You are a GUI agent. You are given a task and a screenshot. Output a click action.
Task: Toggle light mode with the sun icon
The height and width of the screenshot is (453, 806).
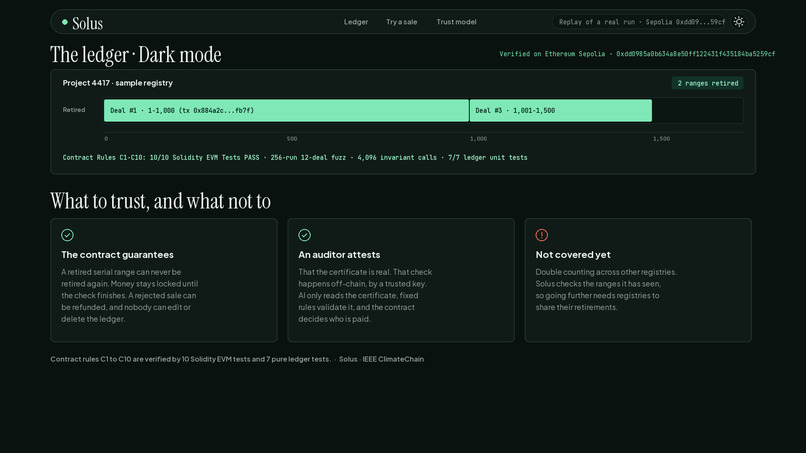click(x=739, y=22)
